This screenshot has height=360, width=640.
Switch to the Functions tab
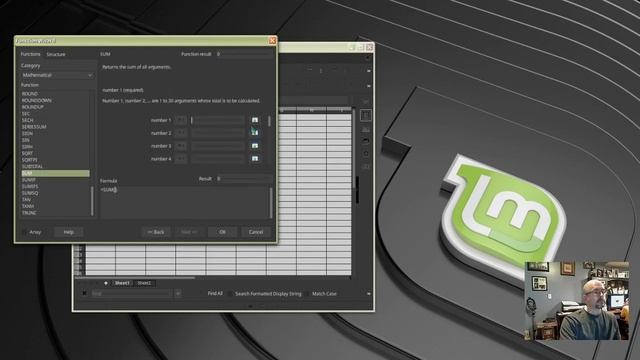(31, 54)
